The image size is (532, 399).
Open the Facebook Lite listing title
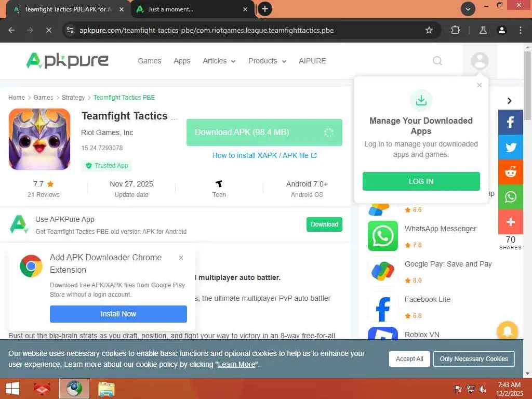[x=428, y=299]
